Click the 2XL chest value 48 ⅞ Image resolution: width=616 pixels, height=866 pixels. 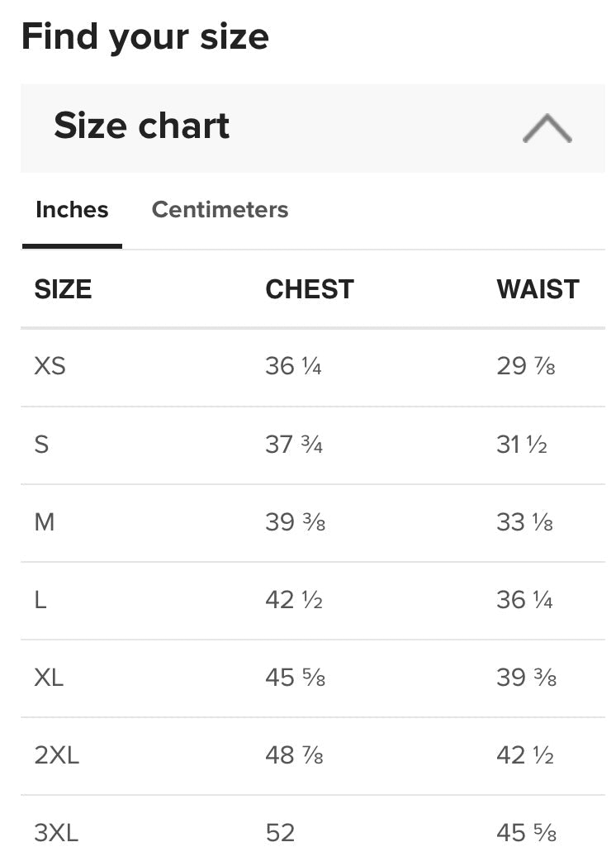coord(294,755)
